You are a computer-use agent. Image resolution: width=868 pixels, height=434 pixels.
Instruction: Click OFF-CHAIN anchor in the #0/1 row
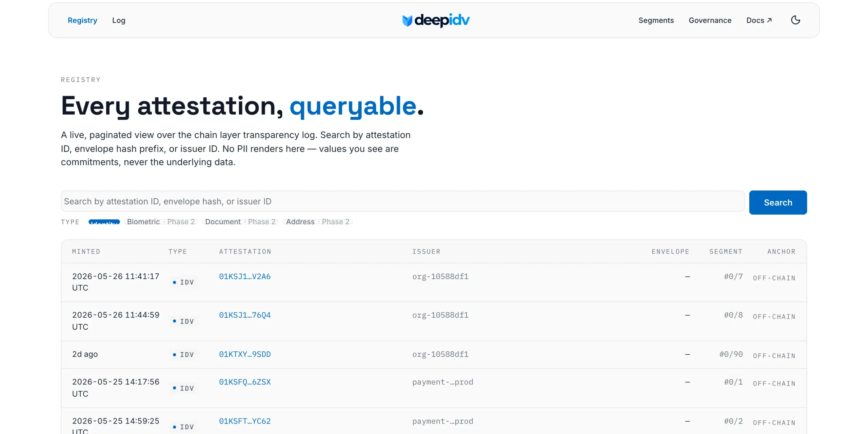click(x=774, y=383)
